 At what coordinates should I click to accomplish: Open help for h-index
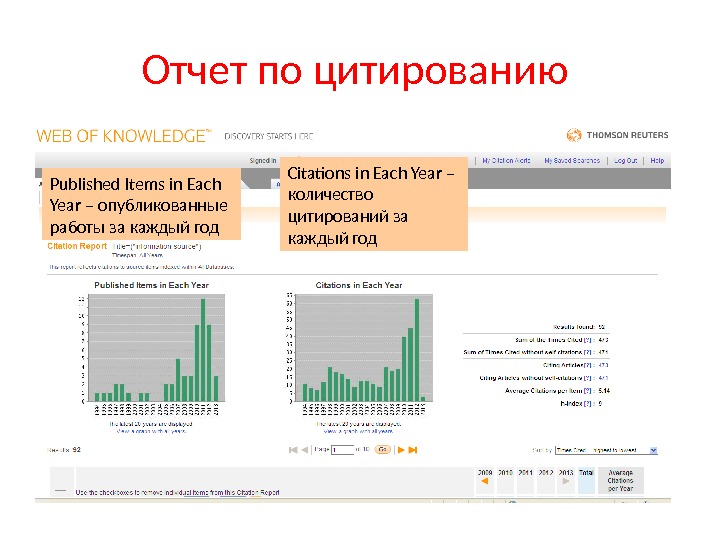click(587, 404)
